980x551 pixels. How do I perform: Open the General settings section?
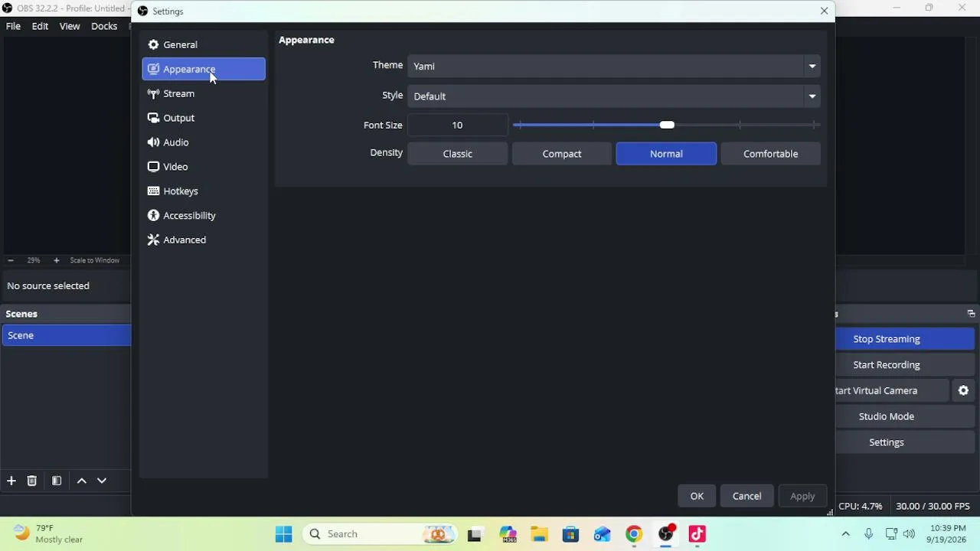[x=204, y=44]
